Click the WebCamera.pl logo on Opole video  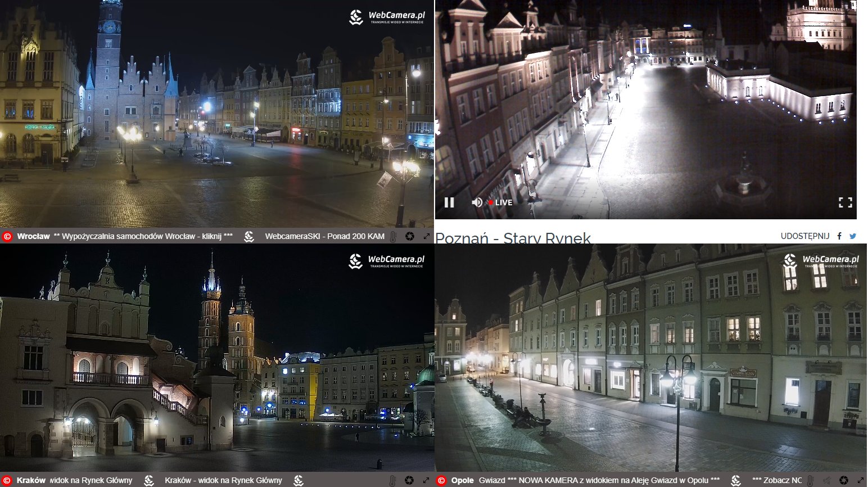tap(821, 261)
